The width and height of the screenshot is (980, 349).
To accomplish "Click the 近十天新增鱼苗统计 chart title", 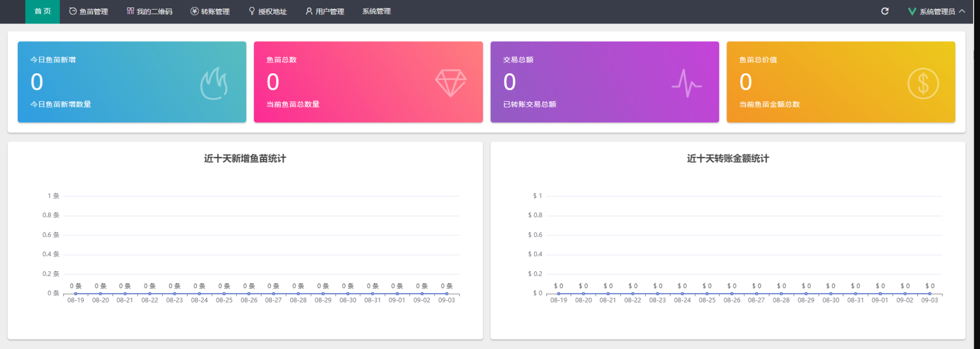I will click(x=245, y=158).
